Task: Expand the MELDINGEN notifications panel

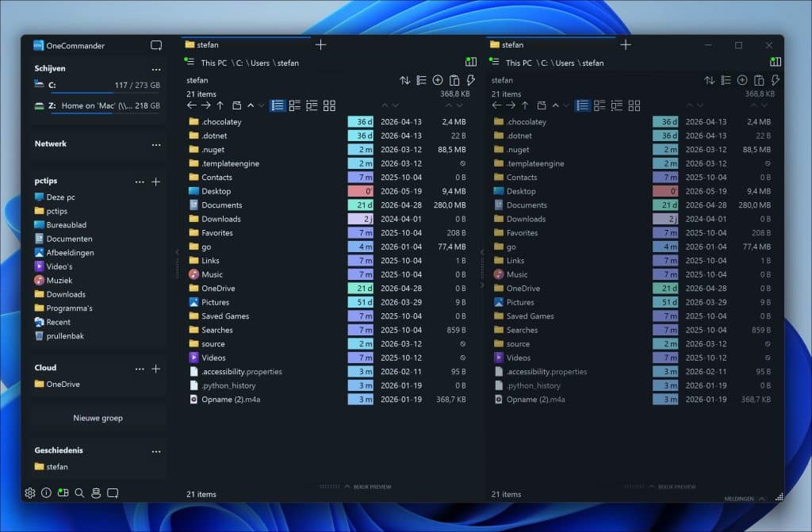Action: (744, 499)
